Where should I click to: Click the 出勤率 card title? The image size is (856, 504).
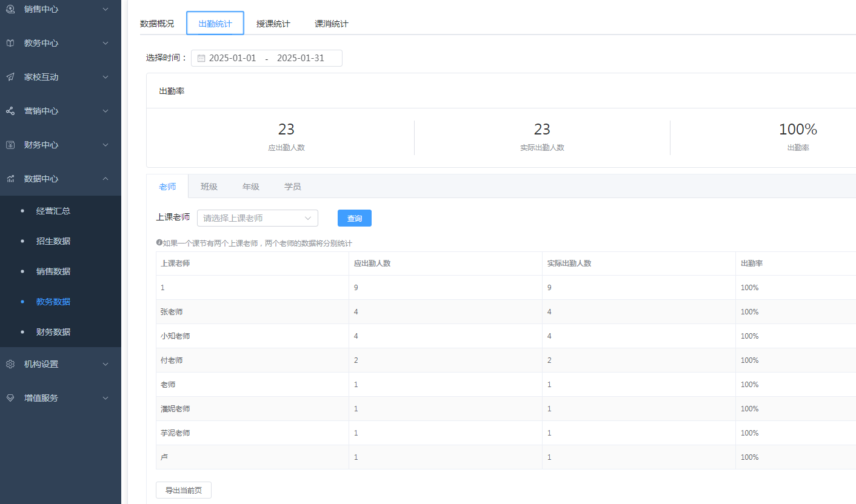point(172,91)
